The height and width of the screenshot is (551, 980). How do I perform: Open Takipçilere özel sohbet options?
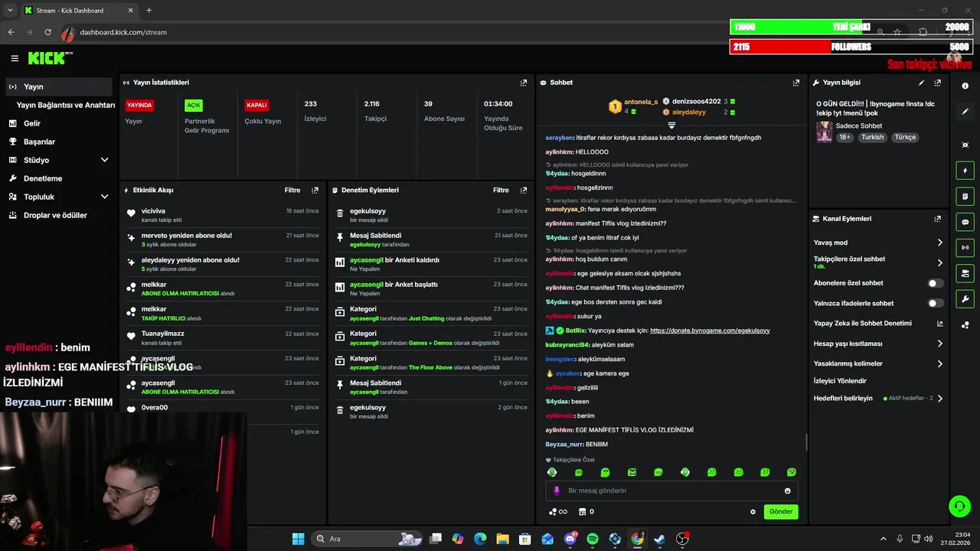(x=878, y=262)
